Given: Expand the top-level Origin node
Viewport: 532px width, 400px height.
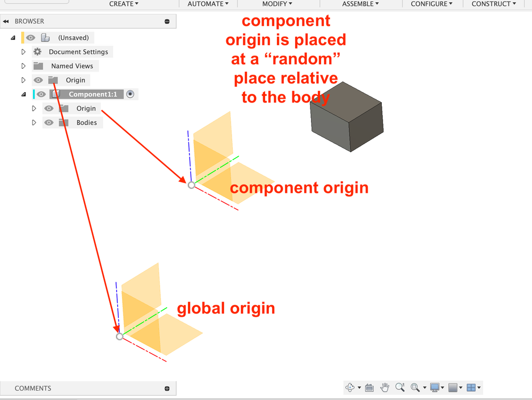Looking at the screenshot, I should tap(23, 80).
